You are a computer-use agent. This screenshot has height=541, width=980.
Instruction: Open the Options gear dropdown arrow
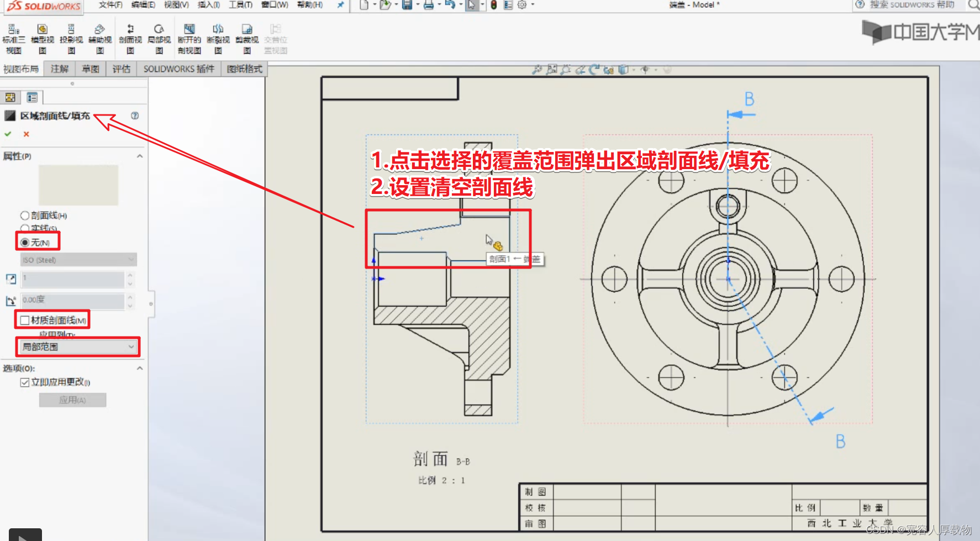533,5
